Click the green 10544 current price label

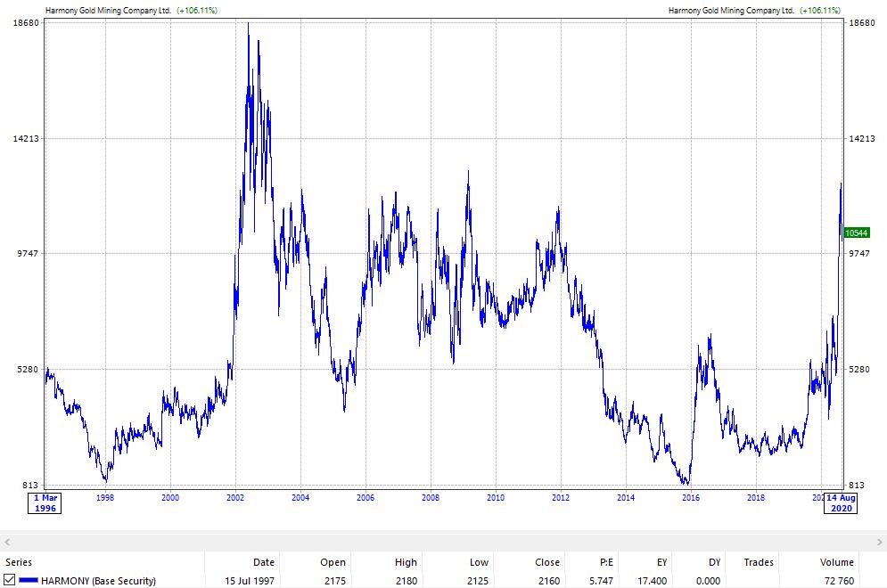coord(856,233)
